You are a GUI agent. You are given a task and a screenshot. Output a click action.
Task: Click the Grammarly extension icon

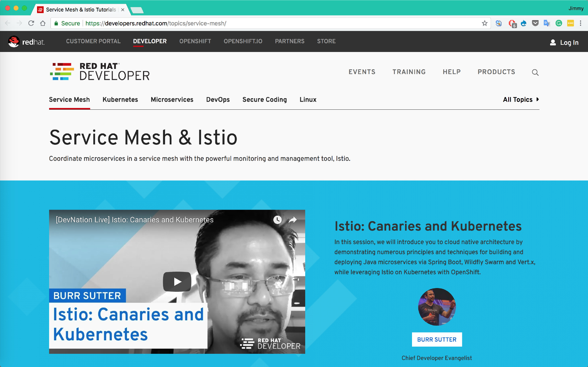(x=558, y=23)
